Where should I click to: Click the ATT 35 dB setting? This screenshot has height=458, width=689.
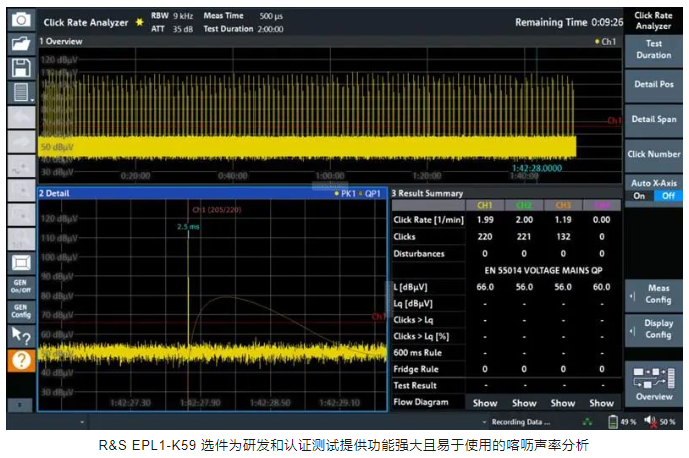pos(172,29)
